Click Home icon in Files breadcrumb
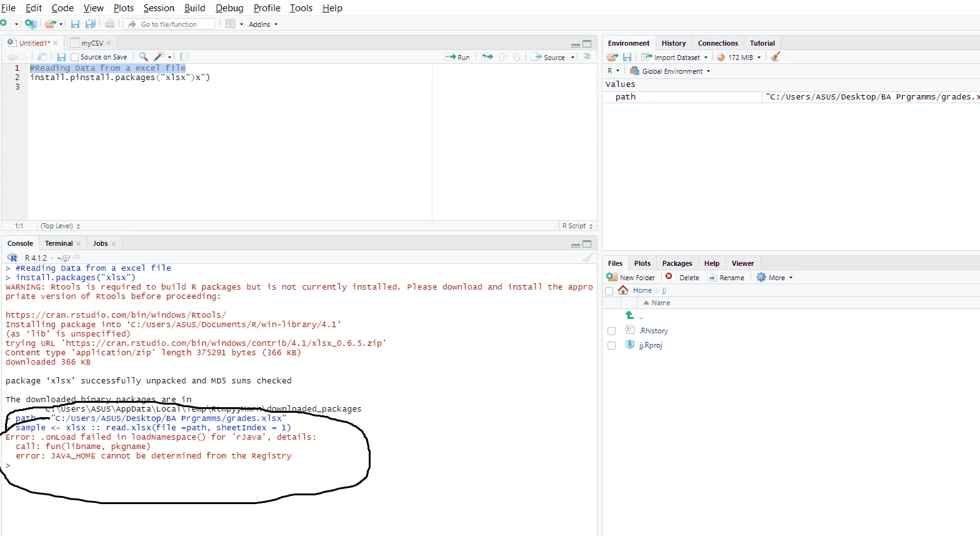The image size is (980, 536). pos(623,290)
